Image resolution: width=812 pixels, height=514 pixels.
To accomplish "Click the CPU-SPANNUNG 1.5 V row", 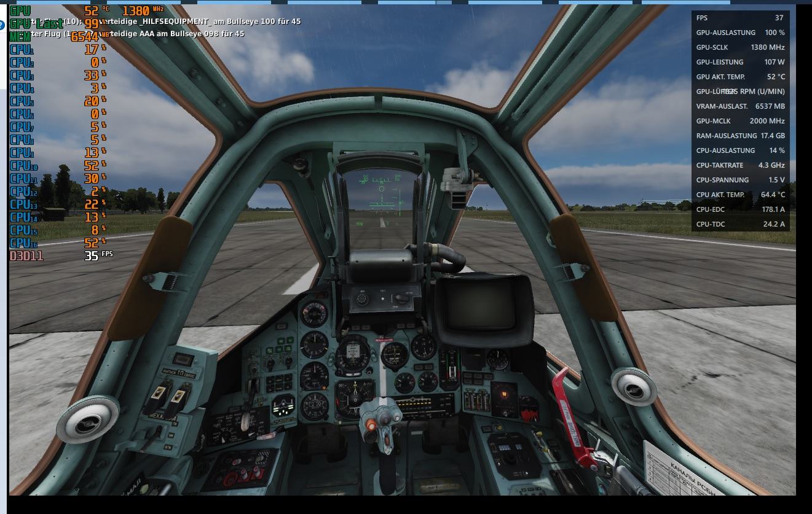I will 740,180.
